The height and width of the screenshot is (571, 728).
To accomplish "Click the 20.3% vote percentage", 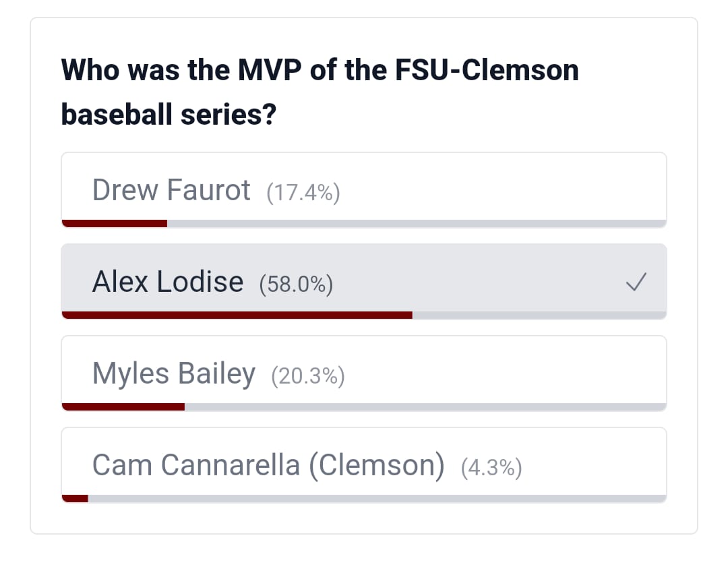I will [308, 376].
